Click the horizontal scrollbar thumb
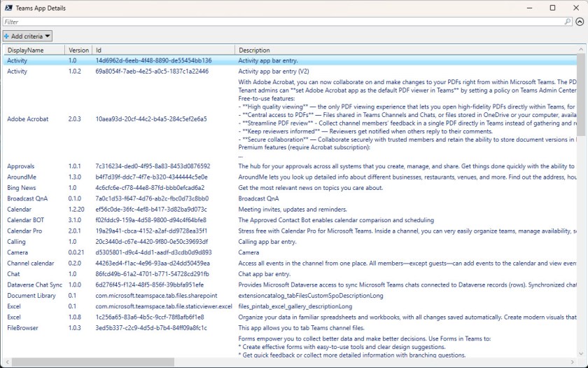The image size is (588, 368). (x=92, y=362)
